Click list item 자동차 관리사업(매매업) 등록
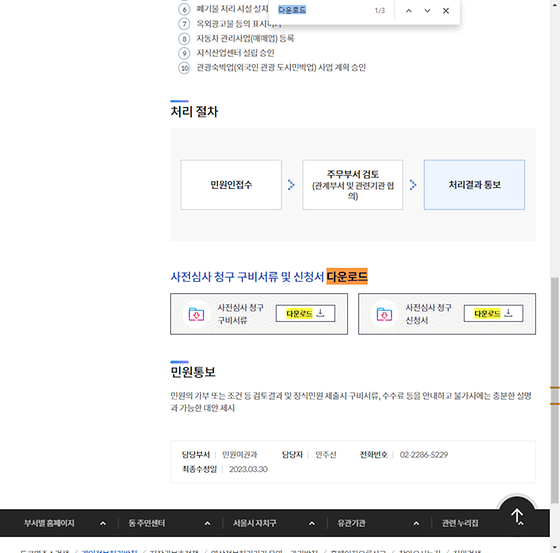The image size is (560, 553). (245, 38)
